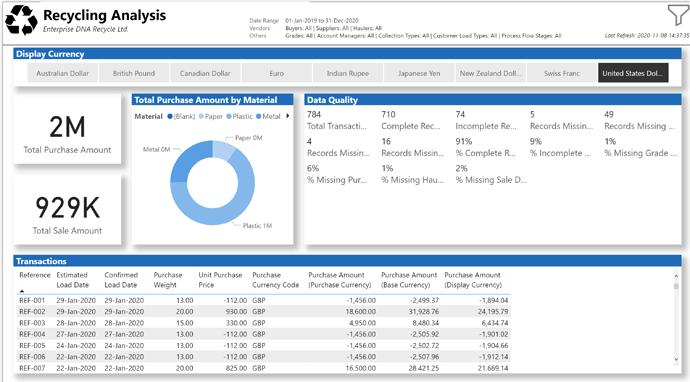This screenshot has height=382, width=690.
Task: Sort by Purchase Amount (Display Currency) header
Action: click(x=473, y=280)
